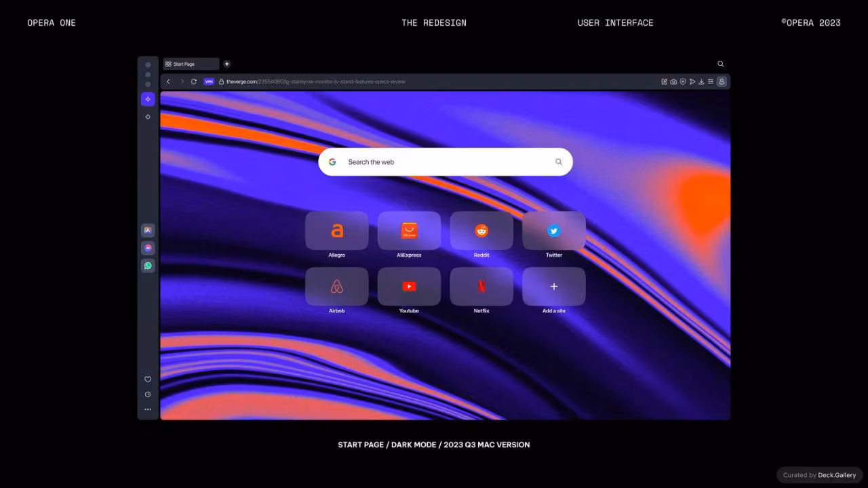This screenshot has height=488, width=868.
Task: Open the Airbnb speed dial tile
Action: 337,287
